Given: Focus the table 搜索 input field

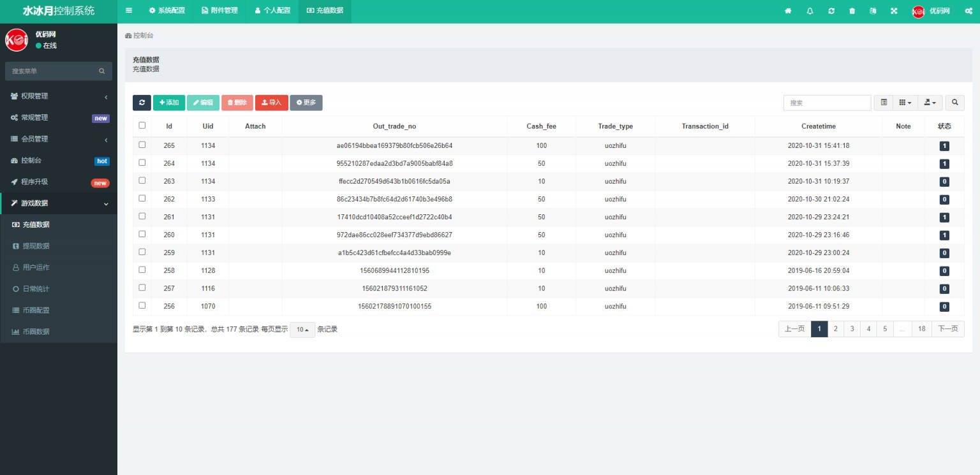Looking at the screenshot, I should click(x=827, y=103).
